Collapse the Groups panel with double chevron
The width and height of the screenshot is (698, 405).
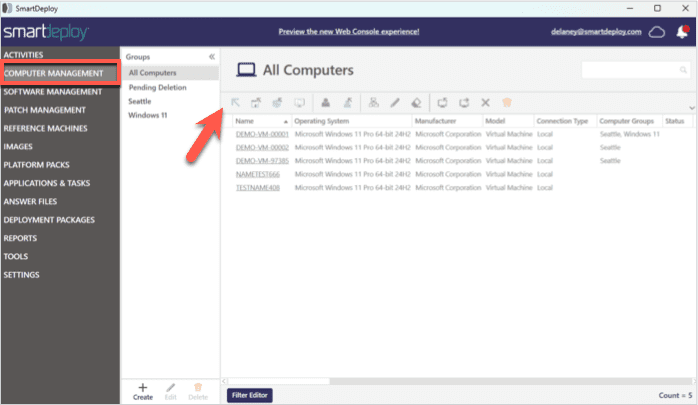(x=212, y=57)
